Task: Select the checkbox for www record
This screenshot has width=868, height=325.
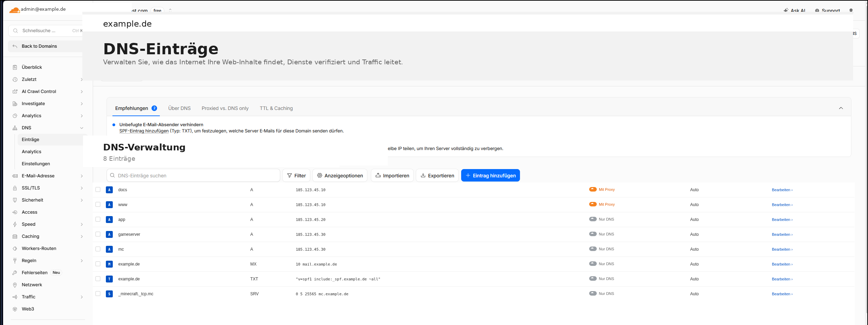Action: 98,204
